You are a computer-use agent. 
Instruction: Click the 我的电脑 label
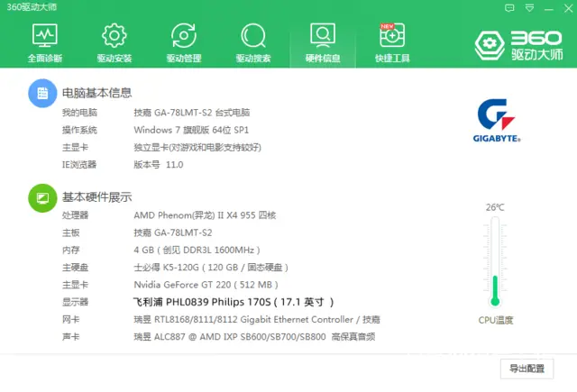(x=79, y=113)
